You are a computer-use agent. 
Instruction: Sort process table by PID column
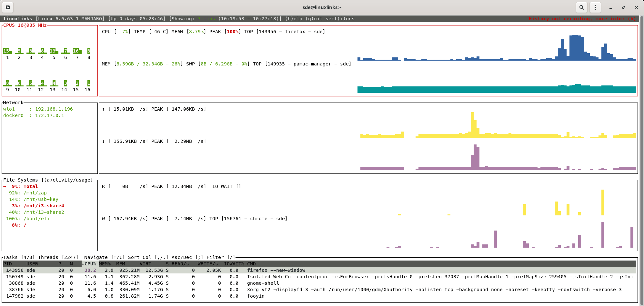click(x=7, y=264)
